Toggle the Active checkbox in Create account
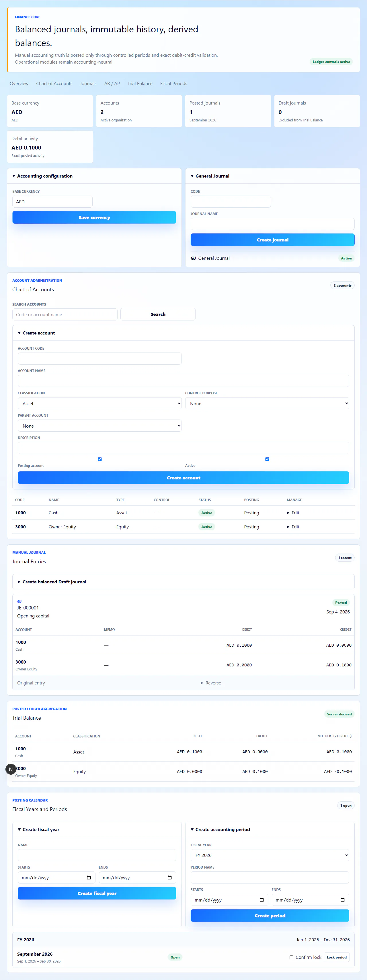This screenshot has height=980, width=367. tap(267, 459)
